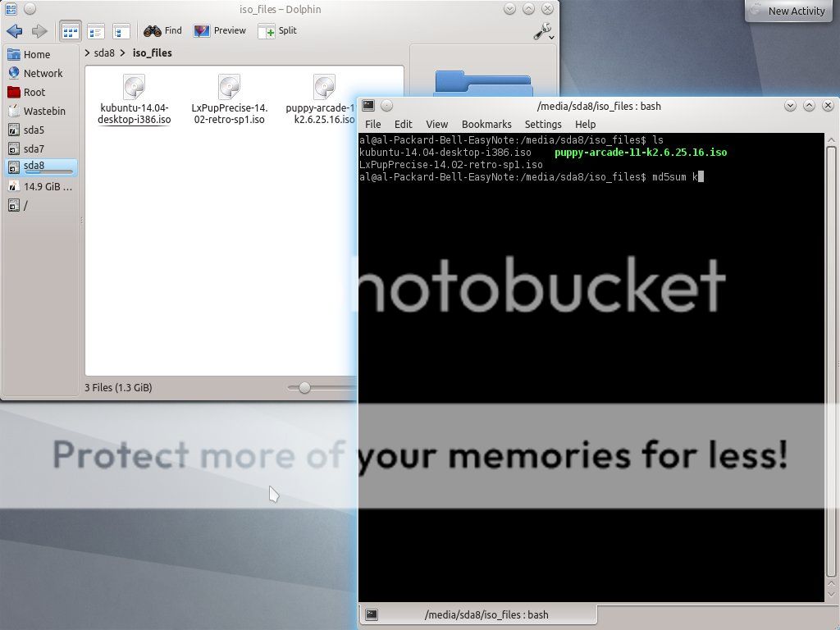
Task: Switch Dolphin to Icons view mode
Action: (71, 32)
